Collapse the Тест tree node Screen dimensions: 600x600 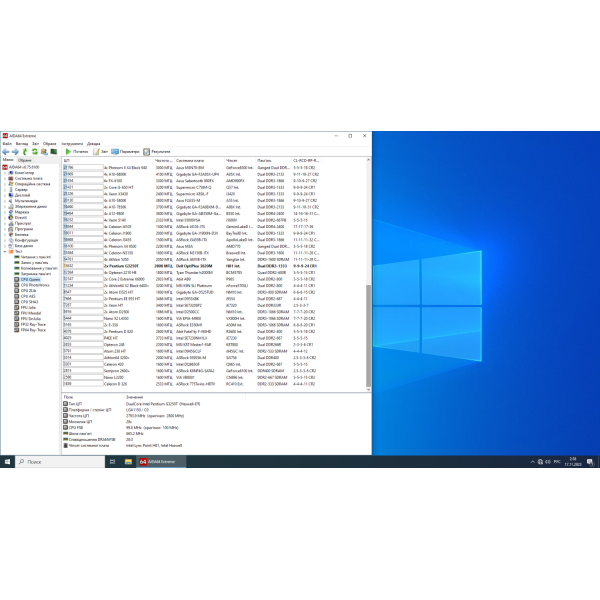click(5, 251)
